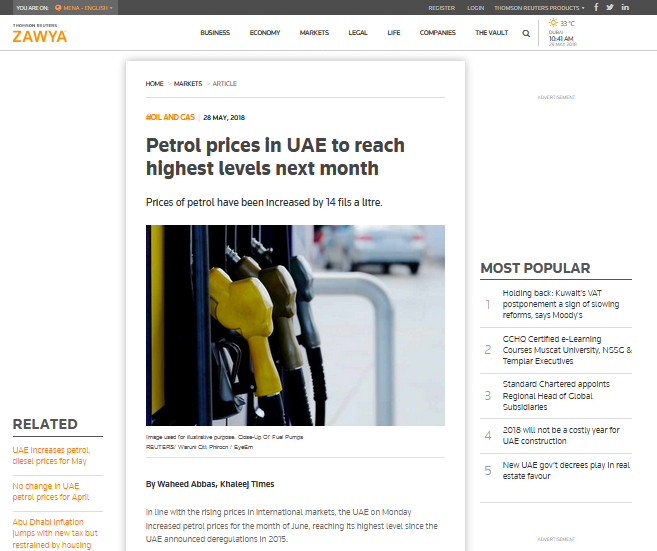657x551 pixels.
Task: Click the ARTICLE breadcrumb text
Action: click(x=224, y=83)
